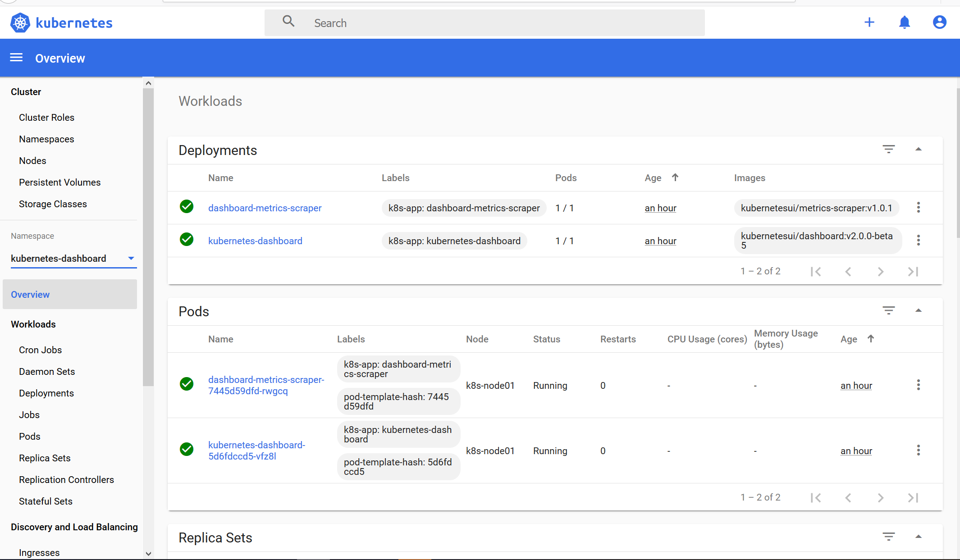960x560 pixels.
Task: Open Stateful Sets in the sidebar
Action: pos(46,501)
